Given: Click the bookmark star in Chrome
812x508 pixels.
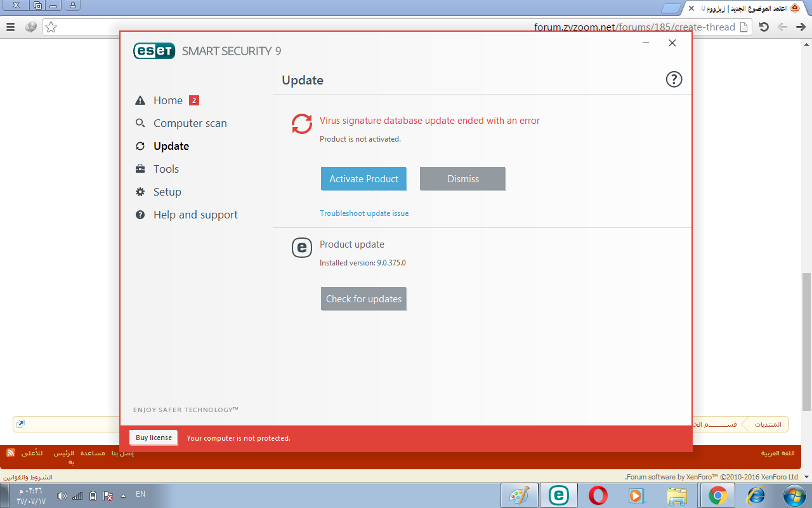Looking at the screenshot, I should [52, 27].
